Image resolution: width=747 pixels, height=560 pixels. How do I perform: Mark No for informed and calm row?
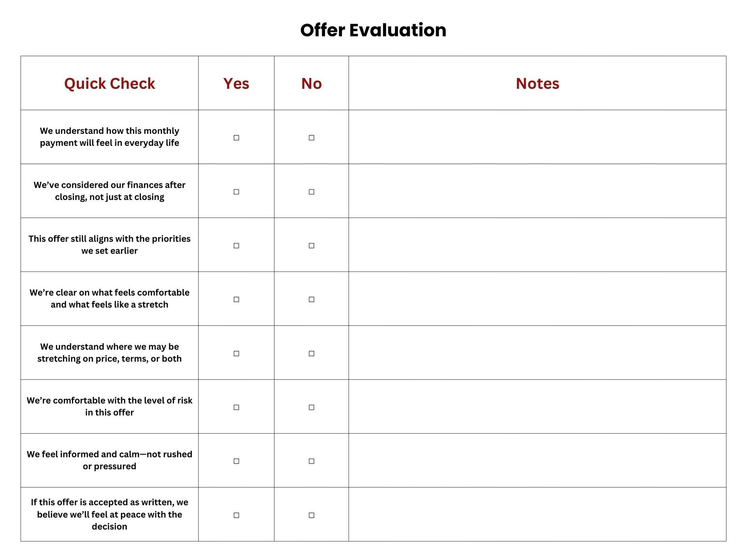pos(311,461)
